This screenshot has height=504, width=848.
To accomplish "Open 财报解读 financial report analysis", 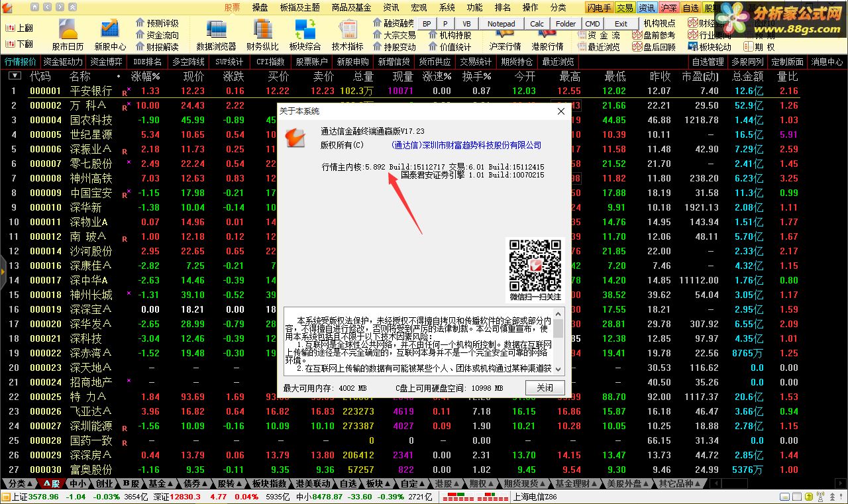I will coord(157,47).
